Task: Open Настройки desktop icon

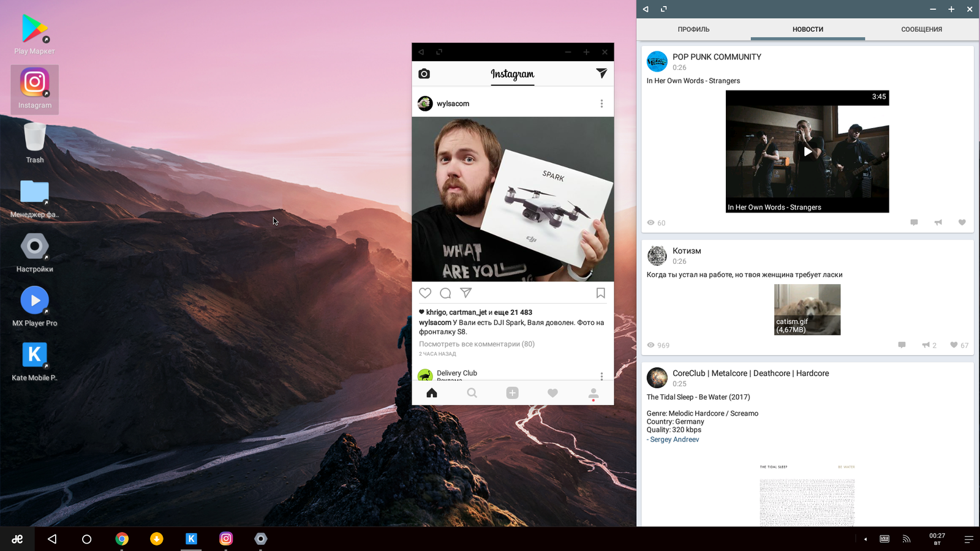Action: click(34, 252)
